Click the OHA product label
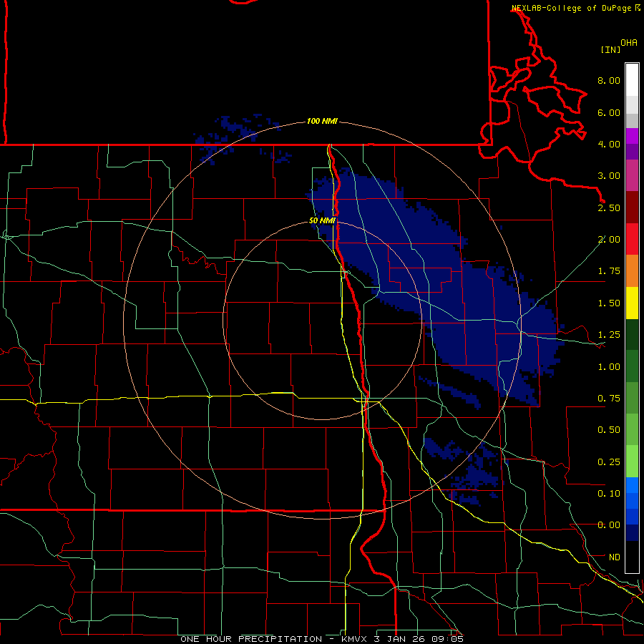This screenshot has height=644, width=644. (629, 43)
